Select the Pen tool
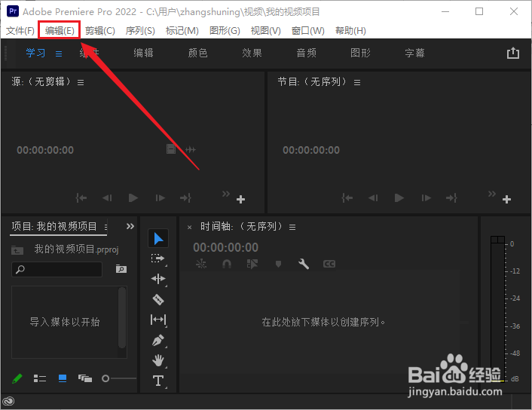 point(158,341)
